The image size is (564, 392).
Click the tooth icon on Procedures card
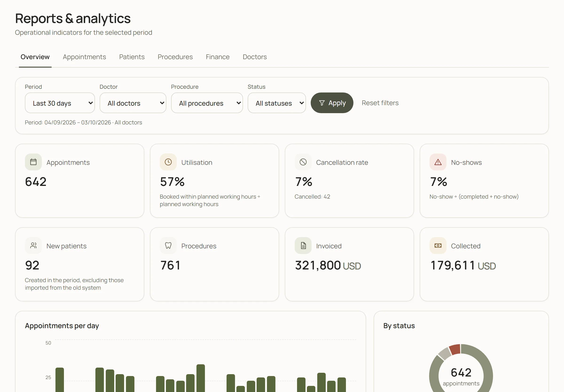[168, 246]
